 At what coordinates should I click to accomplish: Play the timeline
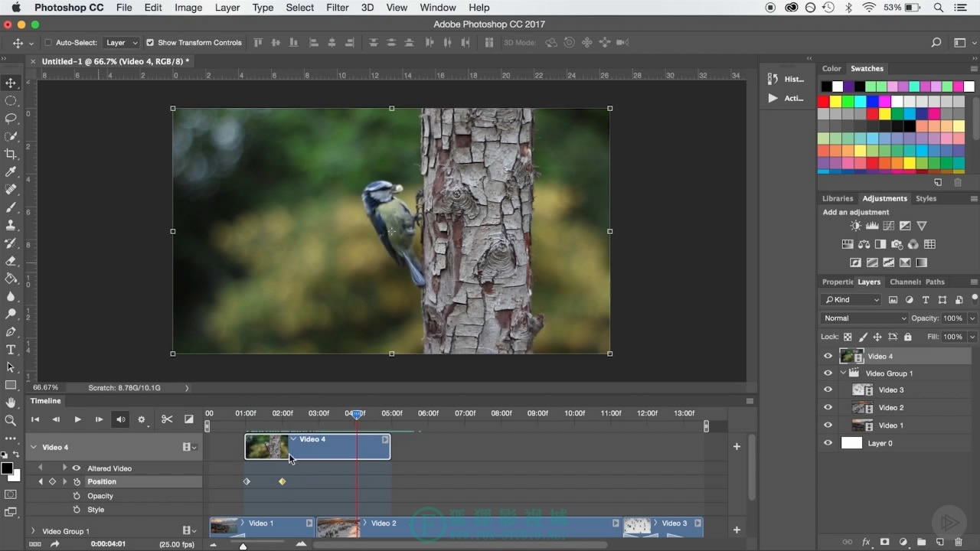point(77,419)
